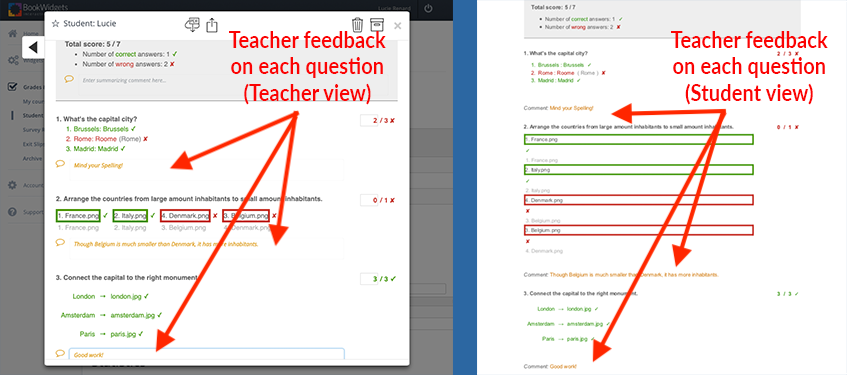Select the Exit Slip item in the sidebar

pyautogui.click(x=33, y=144)
